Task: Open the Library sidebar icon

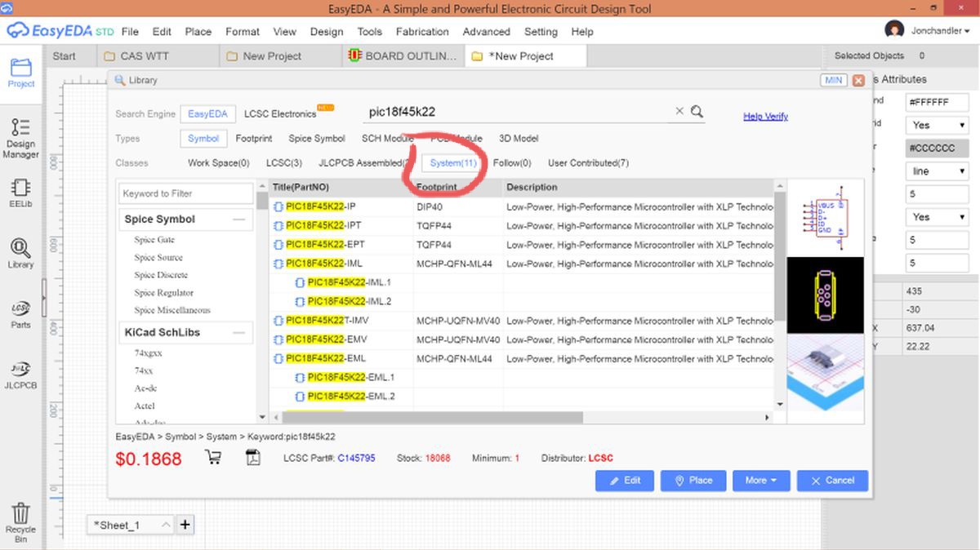Action: tap(21, 253)
